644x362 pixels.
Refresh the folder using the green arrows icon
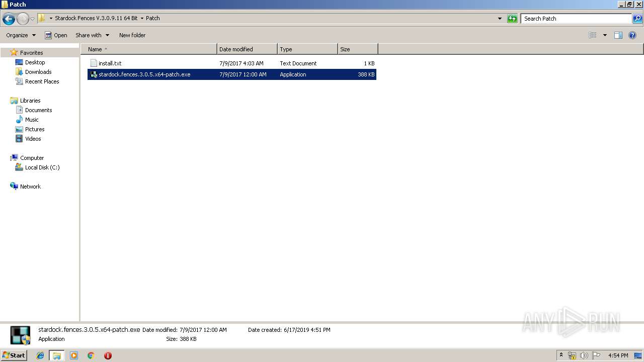512,19
